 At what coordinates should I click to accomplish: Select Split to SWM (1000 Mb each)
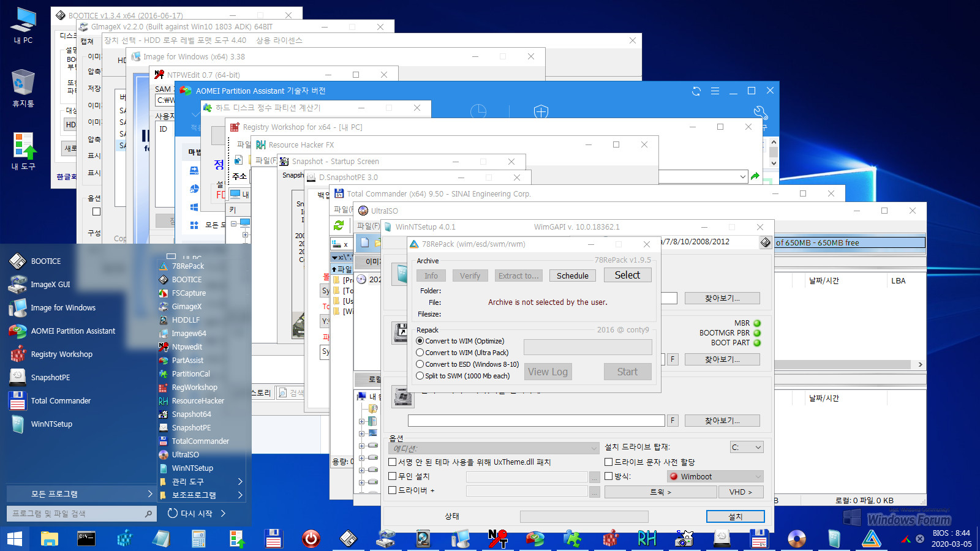(x=463, y=376)
